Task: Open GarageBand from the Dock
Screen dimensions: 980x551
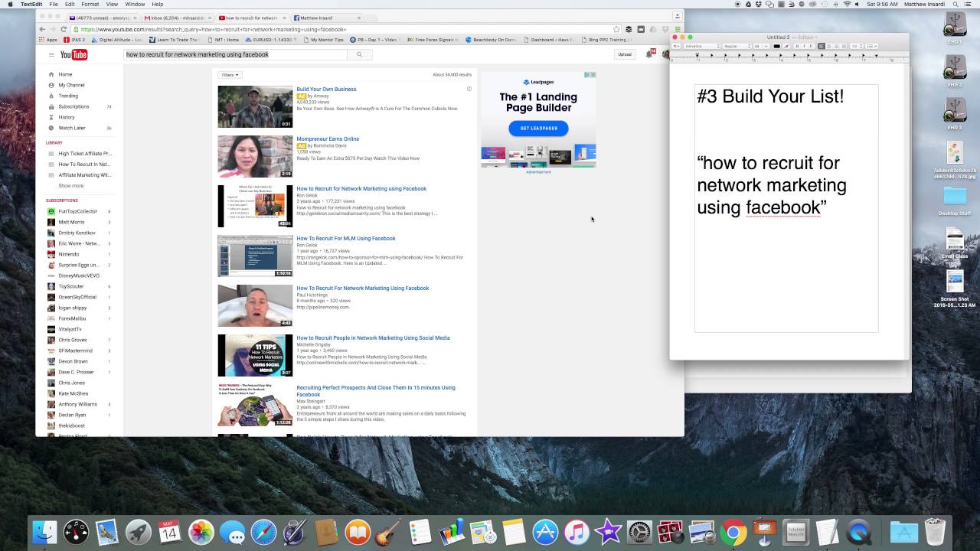Action: pos(389,531)
